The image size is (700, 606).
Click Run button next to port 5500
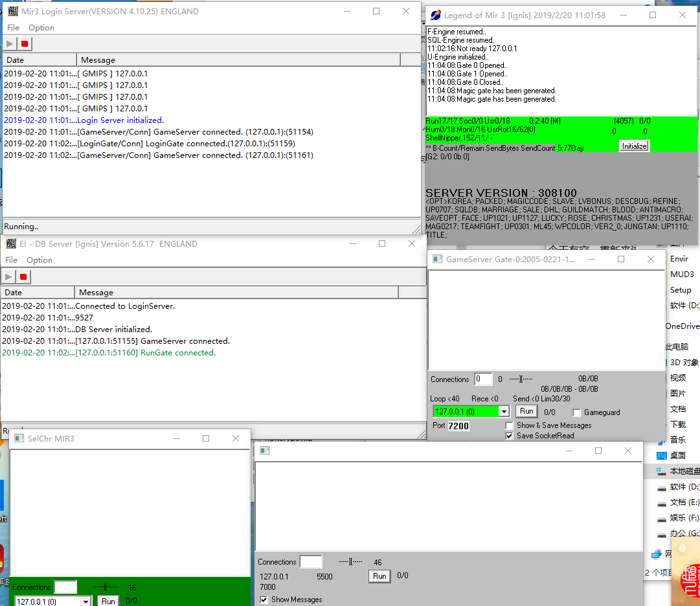[x=380, y=576]
